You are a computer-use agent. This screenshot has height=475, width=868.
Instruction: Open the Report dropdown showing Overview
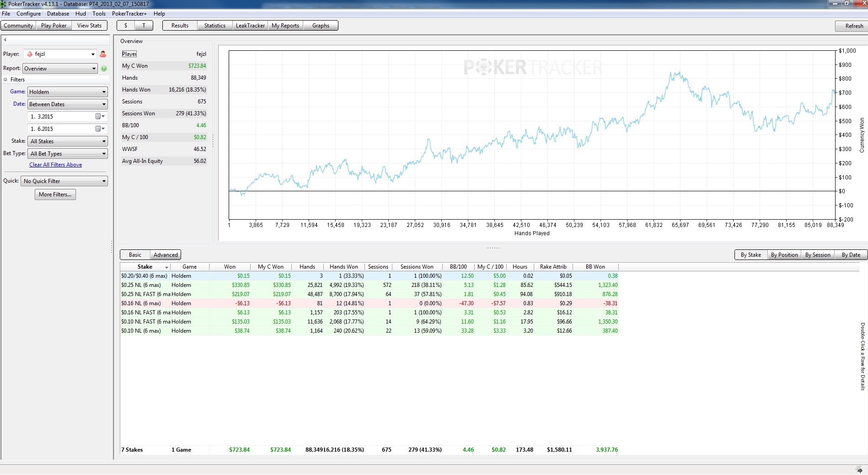click(60, 69)
